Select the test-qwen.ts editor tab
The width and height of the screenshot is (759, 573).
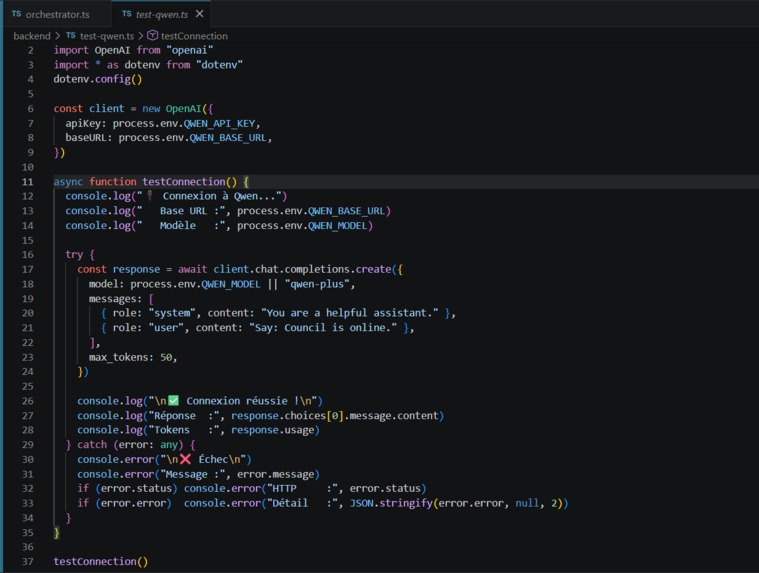point(162,15)
